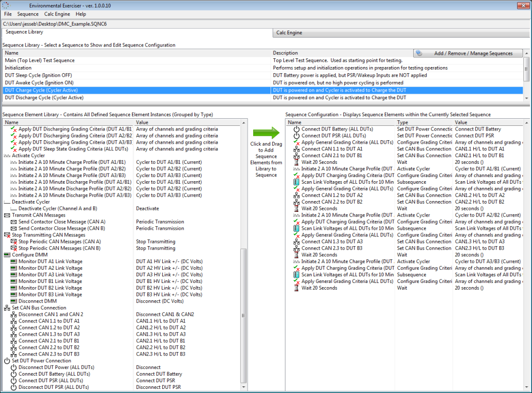Click Sequence Library scrollbar up arrow

pyautogui.click(x=526, y=53)
